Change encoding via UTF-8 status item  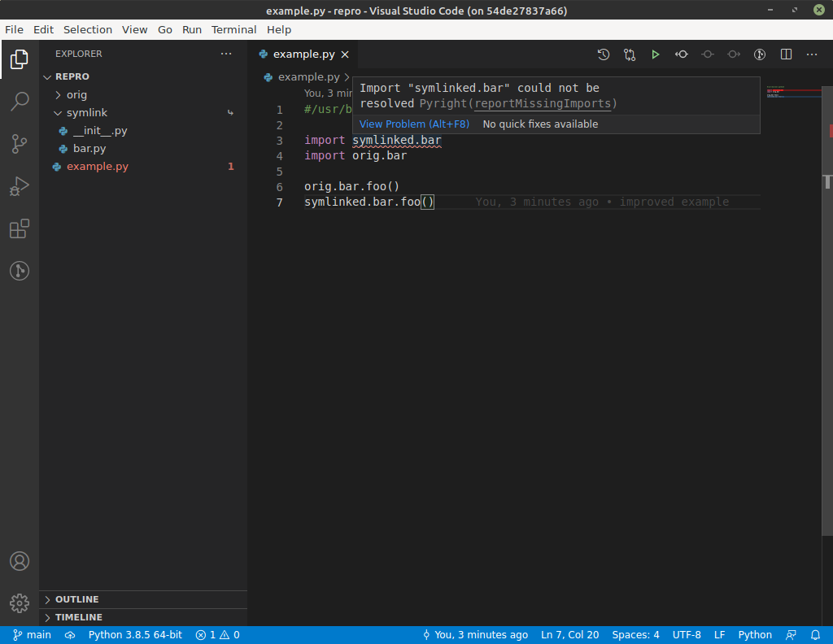[x=687, y=635]
